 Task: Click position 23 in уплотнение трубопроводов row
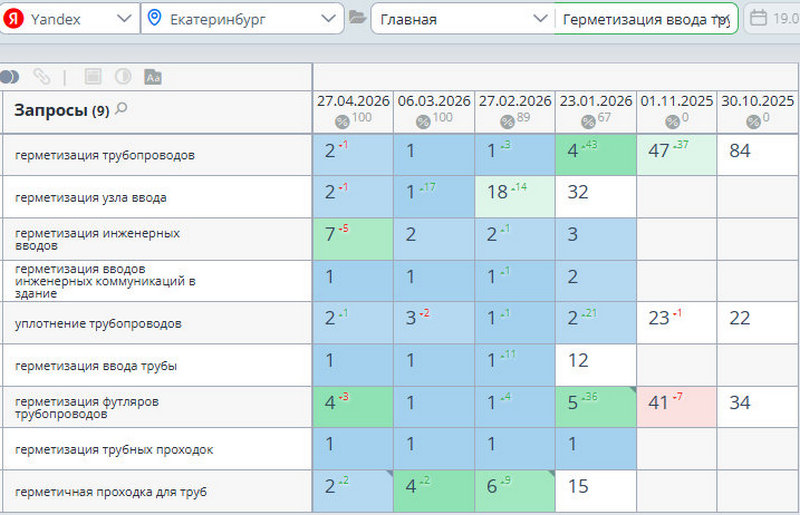click(659, 318)
